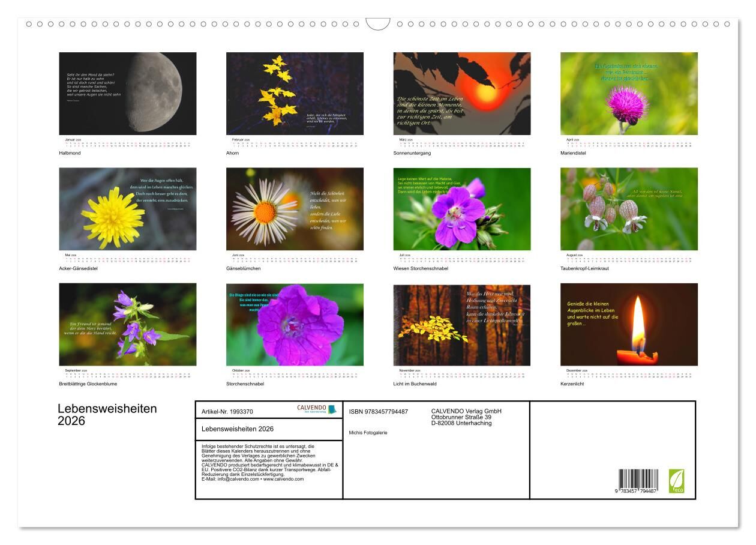The width and height of the screenshot is (756, 545).
Task: Click the Michis Fotogalerie author text
Action: 368,432
